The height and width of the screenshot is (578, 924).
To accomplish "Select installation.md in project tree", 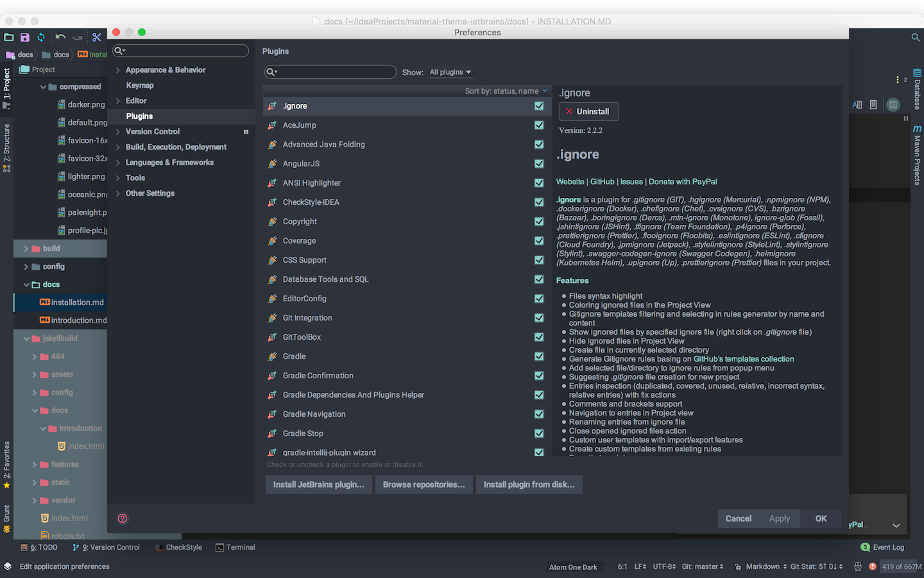I will (x=77, y=302).
